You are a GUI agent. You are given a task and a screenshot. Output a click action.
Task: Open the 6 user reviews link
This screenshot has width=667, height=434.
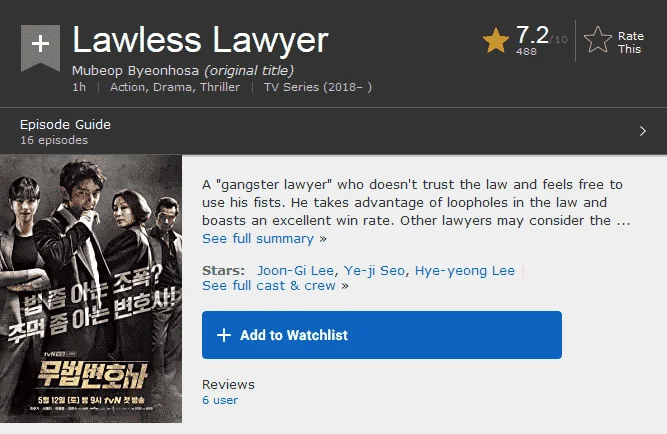point(220,400)
